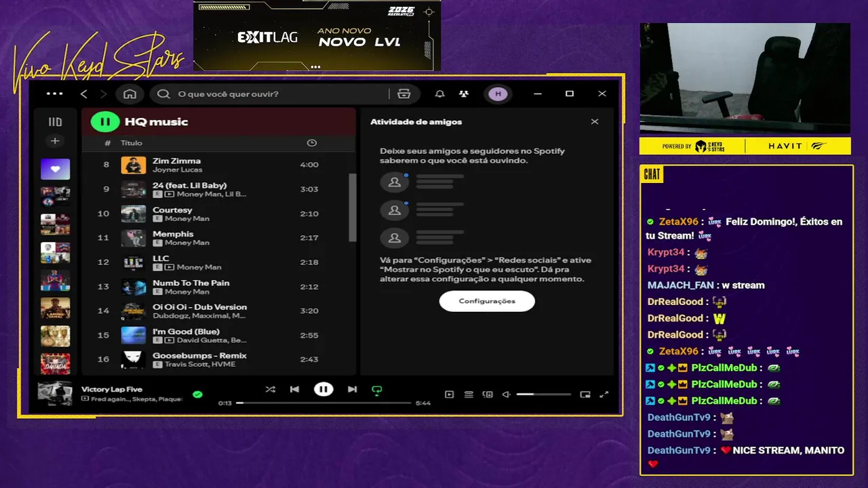This screenshot has width=868, height=488.
Task: Go back with the left arrow
Action: tap(84, 94)
